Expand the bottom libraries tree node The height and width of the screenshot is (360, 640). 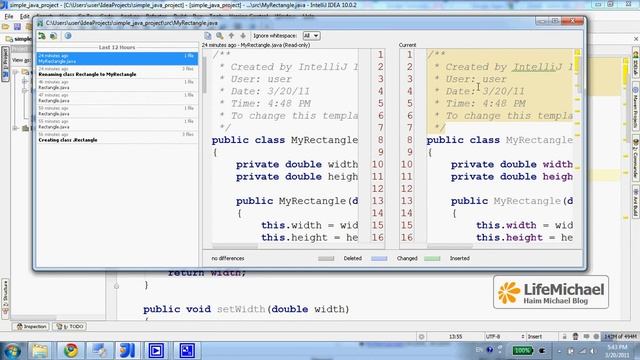click(x=16, y=128)
